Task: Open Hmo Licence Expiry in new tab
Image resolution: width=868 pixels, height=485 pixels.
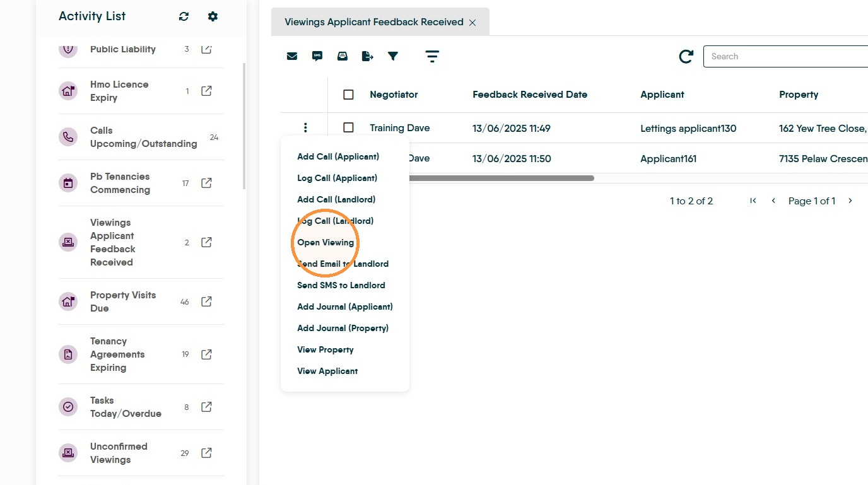Action: click(206, 91)
